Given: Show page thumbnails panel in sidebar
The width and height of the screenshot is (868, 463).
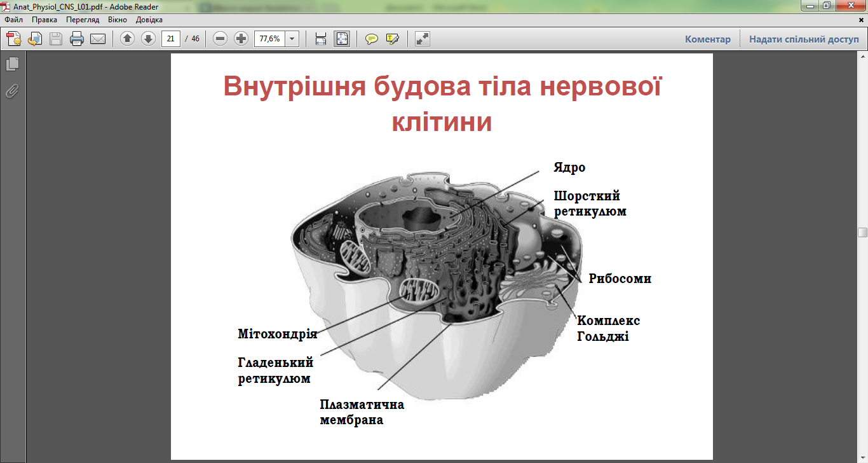Looking at the screenshot, I should 12,64.
